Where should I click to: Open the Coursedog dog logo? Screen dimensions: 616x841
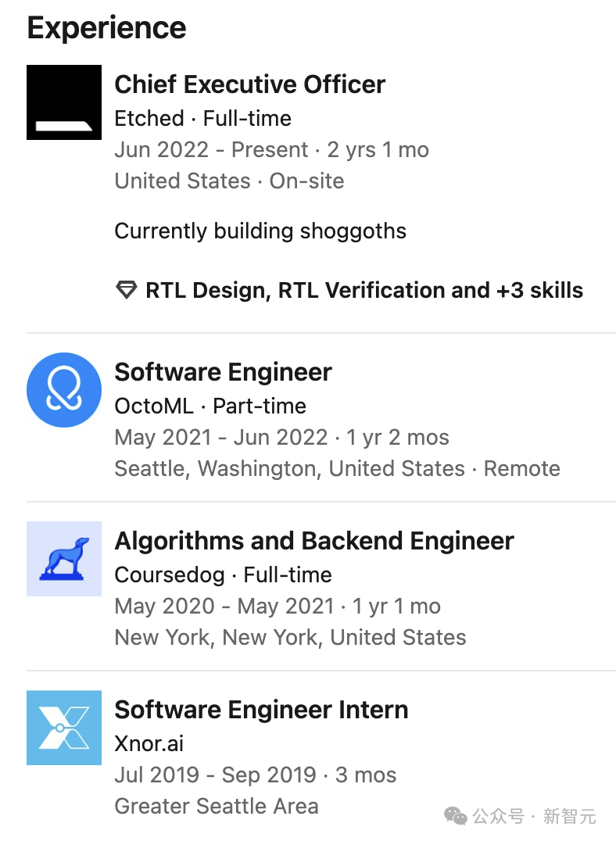tap(64, 559)
